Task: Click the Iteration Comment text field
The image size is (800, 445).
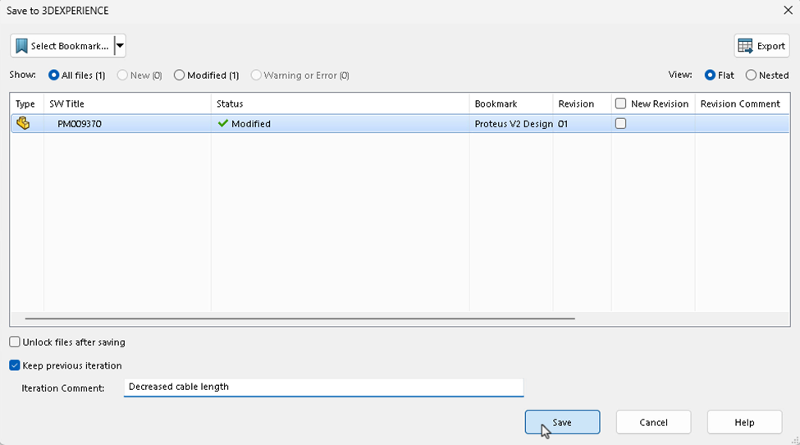Action: point(323,387)
